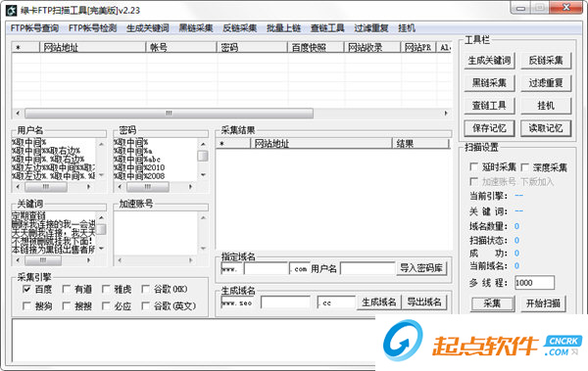
Task: Click 用户名 list scroll up arrow
Action: pyautogui.click(x=101, y=144)
